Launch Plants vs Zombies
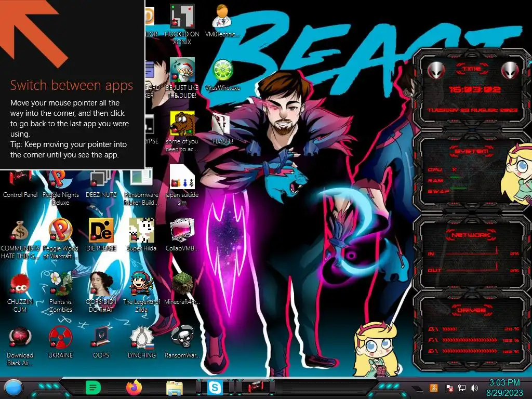The image size is (532, 399). click(x=60, y=292)
